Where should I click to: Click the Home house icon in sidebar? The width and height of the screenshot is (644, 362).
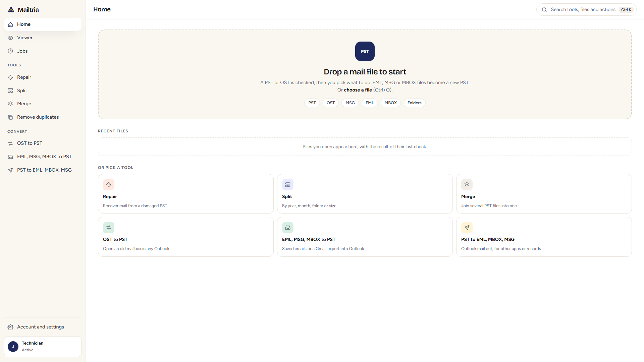(x=10, y=24)
